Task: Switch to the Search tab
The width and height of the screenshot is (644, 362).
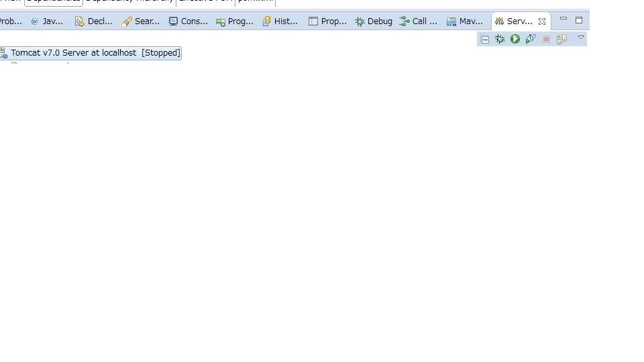Action: pos(140,21)
